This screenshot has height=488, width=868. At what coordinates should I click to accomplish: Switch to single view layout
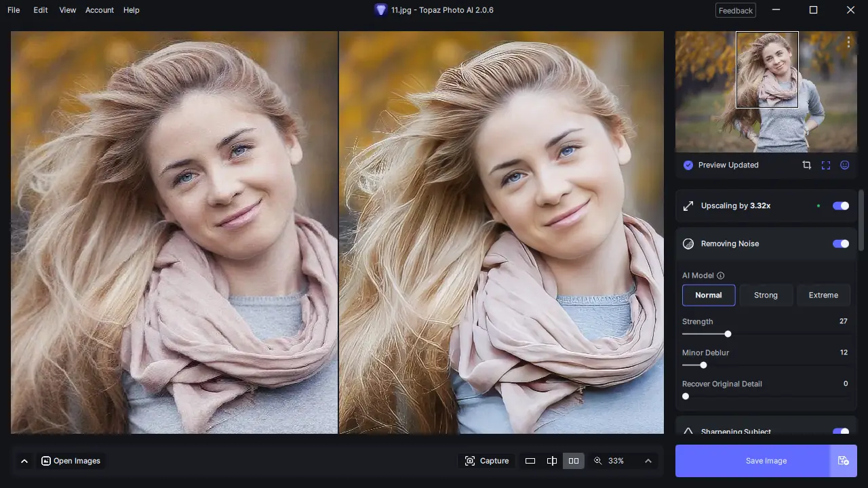(530, 460)
